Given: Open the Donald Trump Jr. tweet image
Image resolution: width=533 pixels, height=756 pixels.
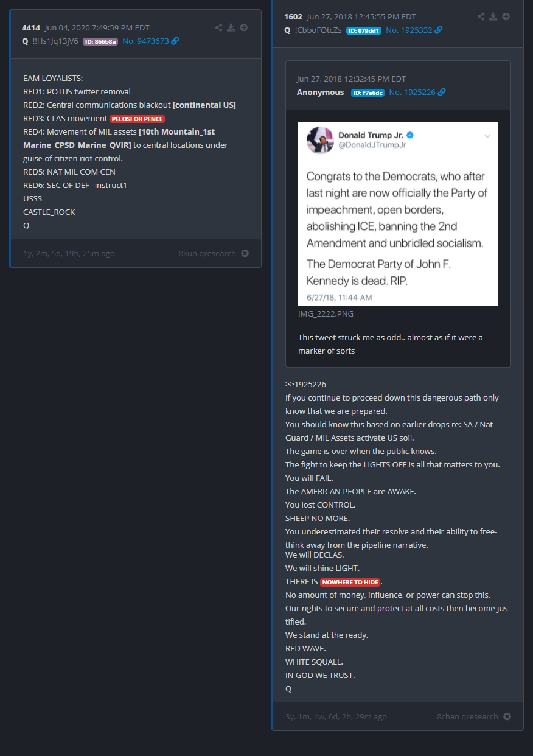Looking at the screenshot, I should (398, 214).
